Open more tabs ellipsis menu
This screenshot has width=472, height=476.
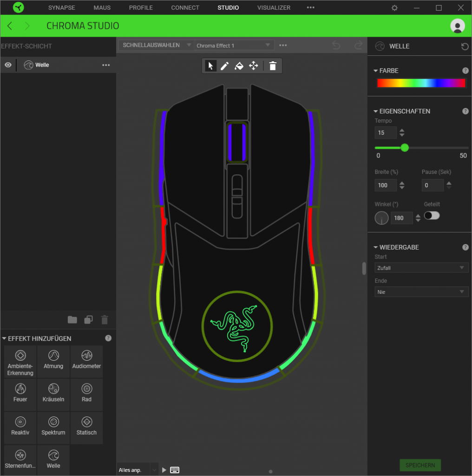(x=311, y=7)
